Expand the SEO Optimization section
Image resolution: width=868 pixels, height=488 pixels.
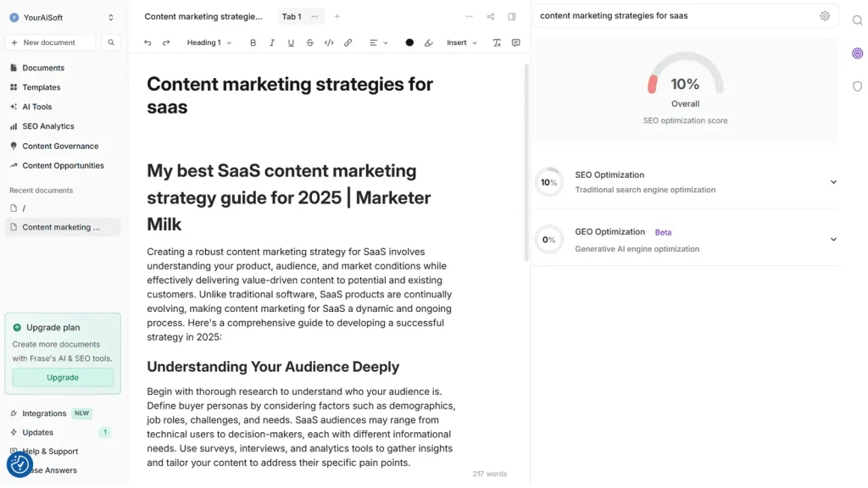click(833, 182)
